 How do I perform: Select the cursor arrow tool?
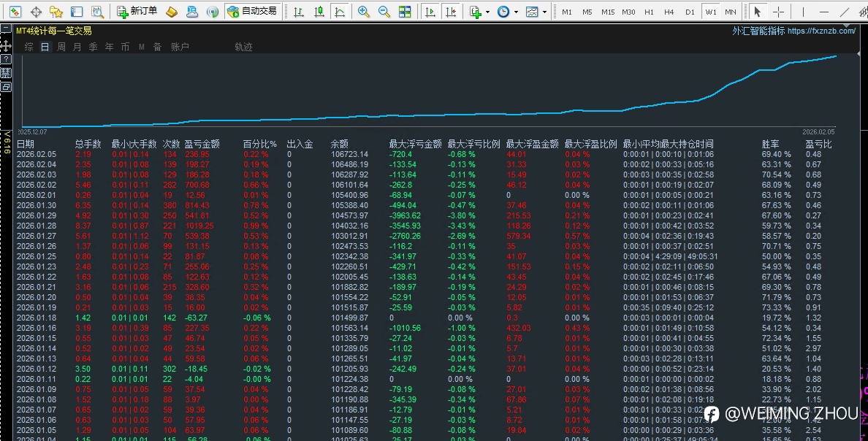757,11
